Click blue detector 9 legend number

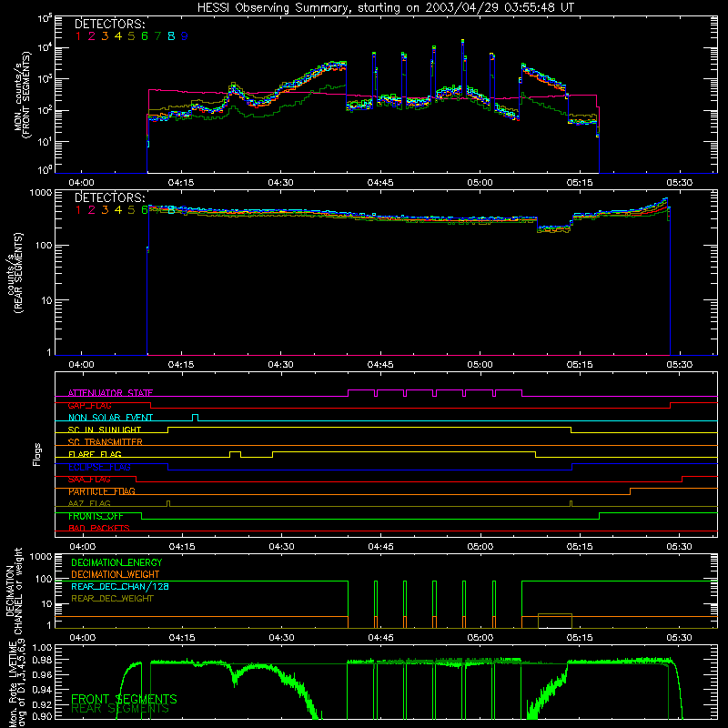click(185, 36)
